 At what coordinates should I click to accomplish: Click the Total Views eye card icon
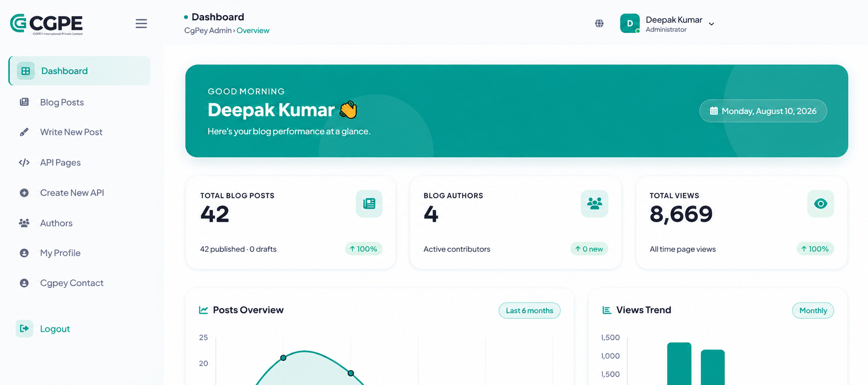tap(821, 204)
